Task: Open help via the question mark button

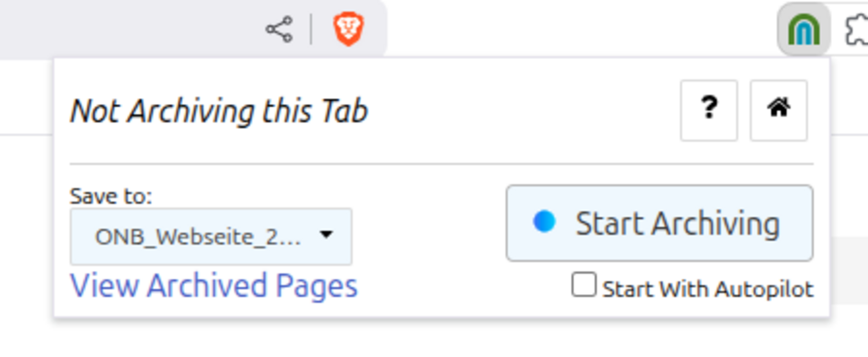Action: point(709,110)
